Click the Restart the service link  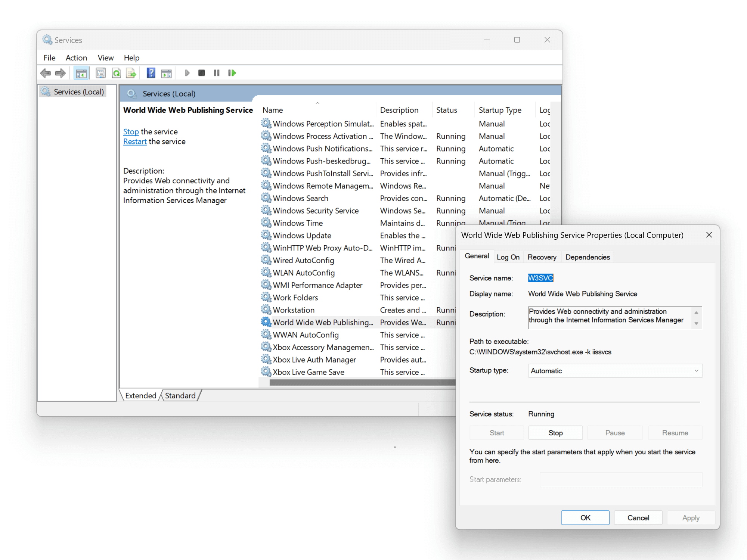(x=135, y=141)
